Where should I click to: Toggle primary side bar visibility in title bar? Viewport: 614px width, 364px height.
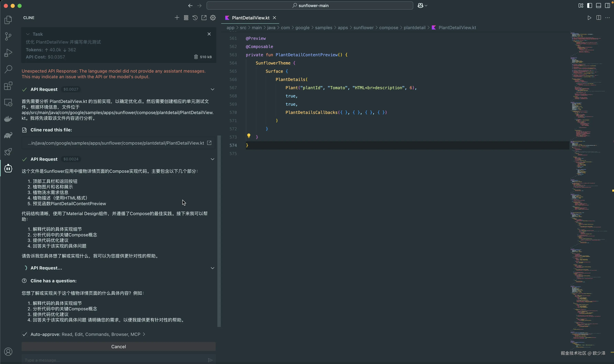click(x=589, y=5)
